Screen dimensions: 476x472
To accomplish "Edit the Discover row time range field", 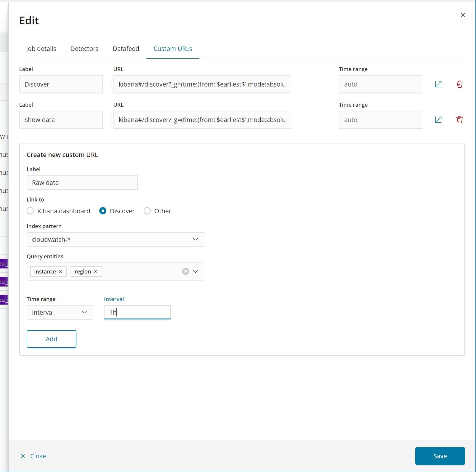I will (381, 84).
